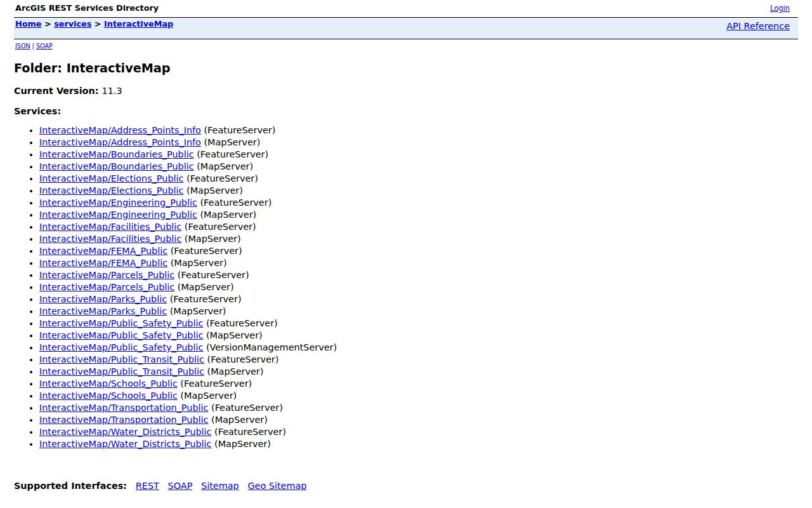Open Public_Transit_Public MapServer link
Image resolution: width=812 pixels, height=508 pixels.
(x=122, y=371)
